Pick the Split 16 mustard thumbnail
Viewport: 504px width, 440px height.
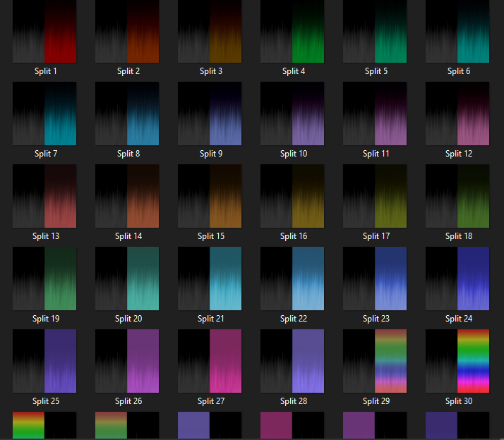292,196
